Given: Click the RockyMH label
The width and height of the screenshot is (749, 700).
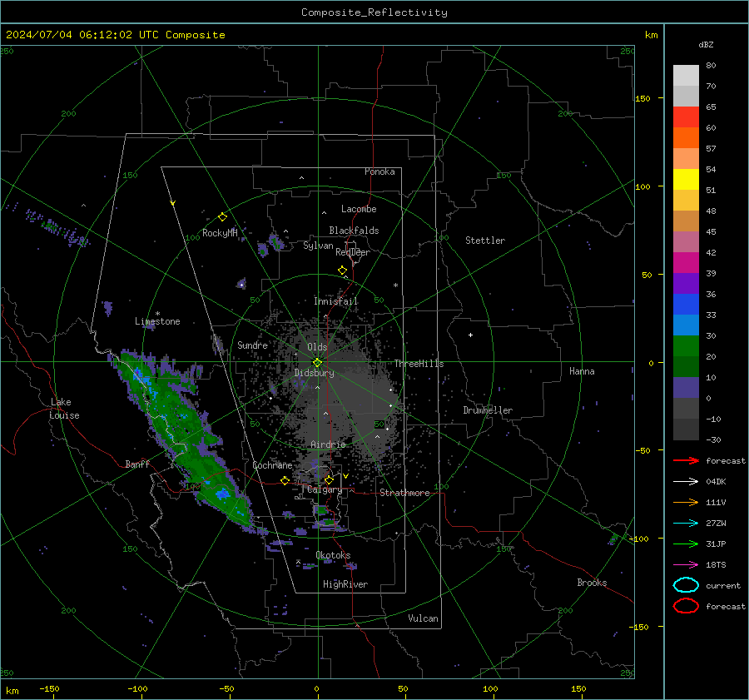Looking at the screenshot, I should coord(220,233).
